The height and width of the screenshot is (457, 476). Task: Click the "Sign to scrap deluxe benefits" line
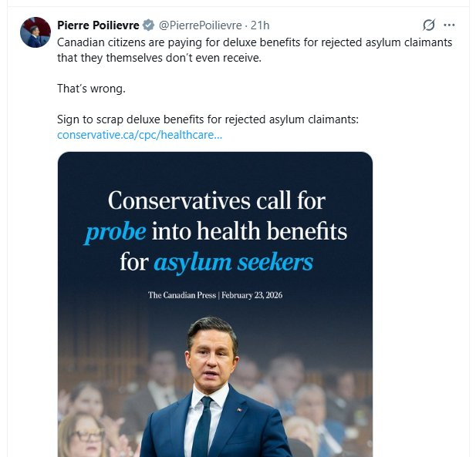208,119
